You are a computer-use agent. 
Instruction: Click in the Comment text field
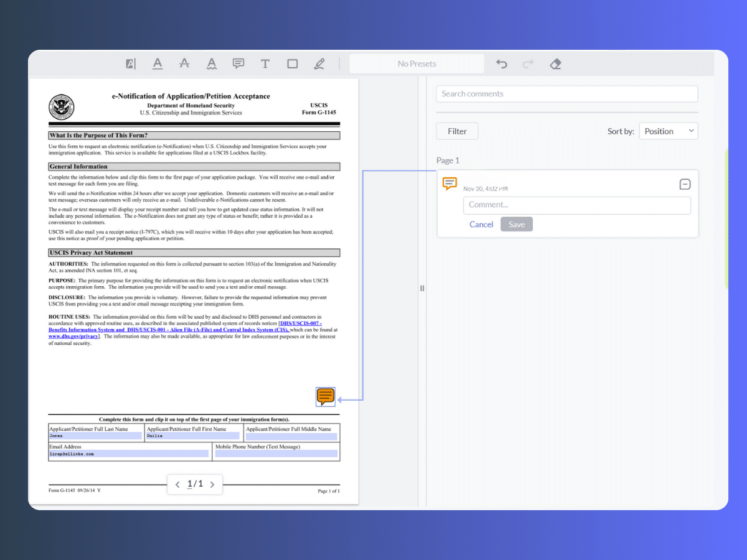[576, 205]
